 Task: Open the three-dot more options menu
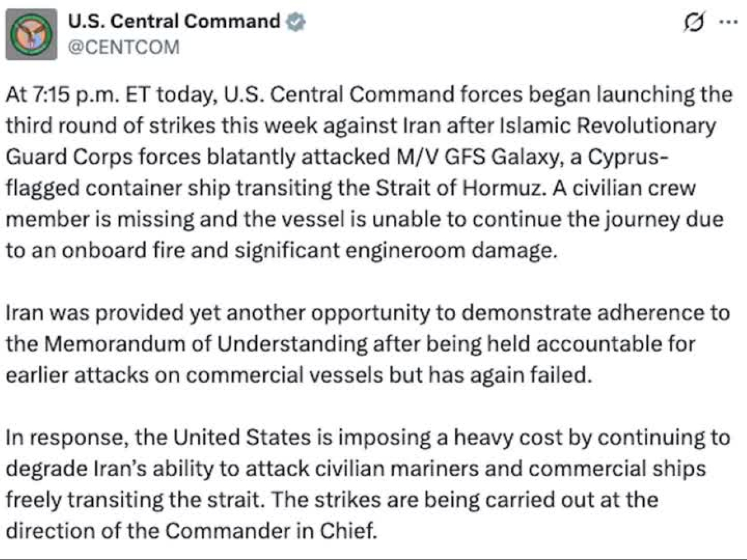(x=728, y=22)
